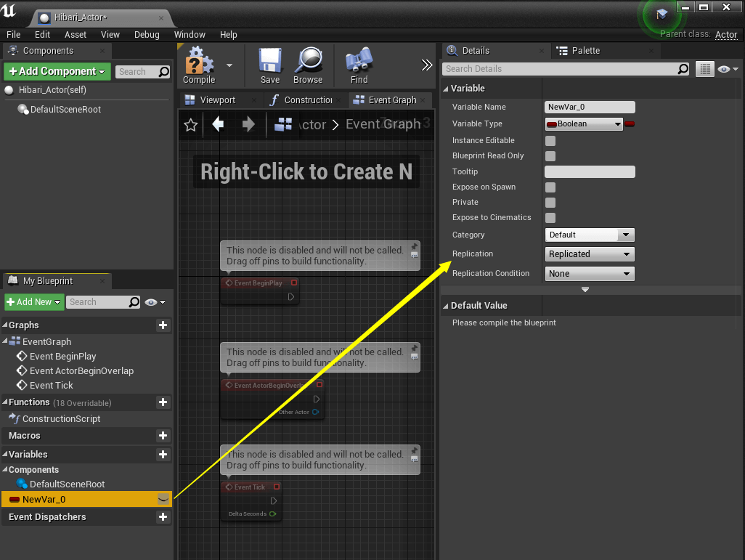
Task: Click the Find binoculars icon
Action: click(x=359, y=60)
